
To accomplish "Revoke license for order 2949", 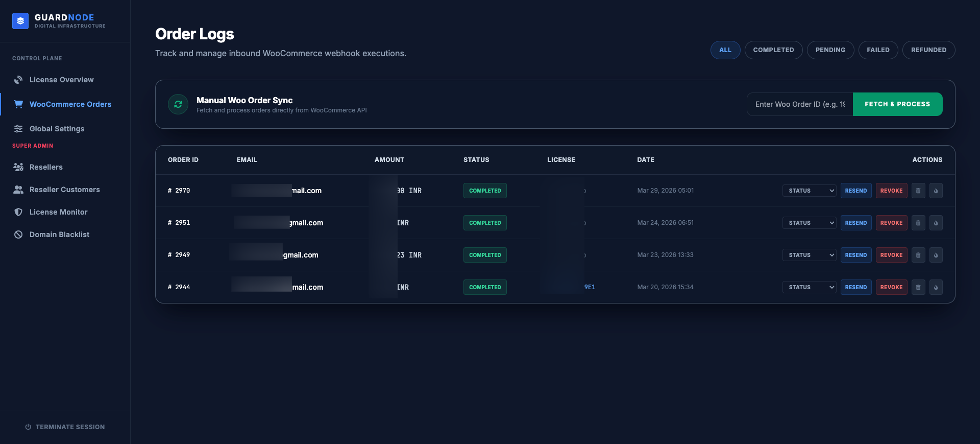I will (x=891, y=255).
